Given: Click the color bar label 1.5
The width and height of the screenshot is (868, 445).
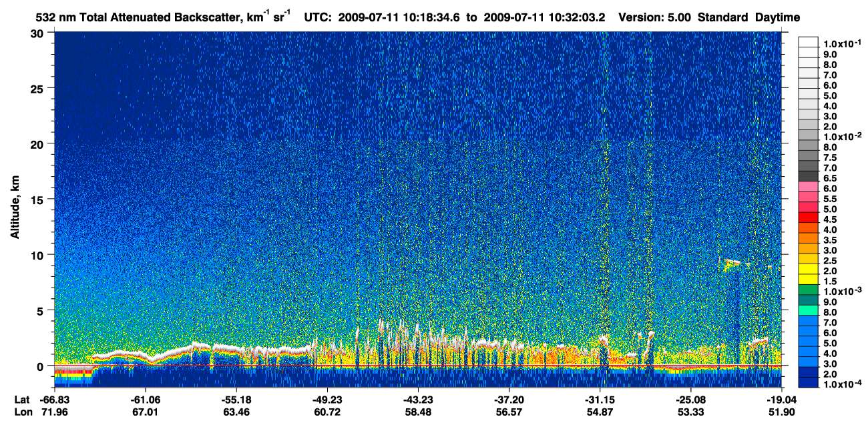Looking at the screenshot, I should (x=831, y=282).
